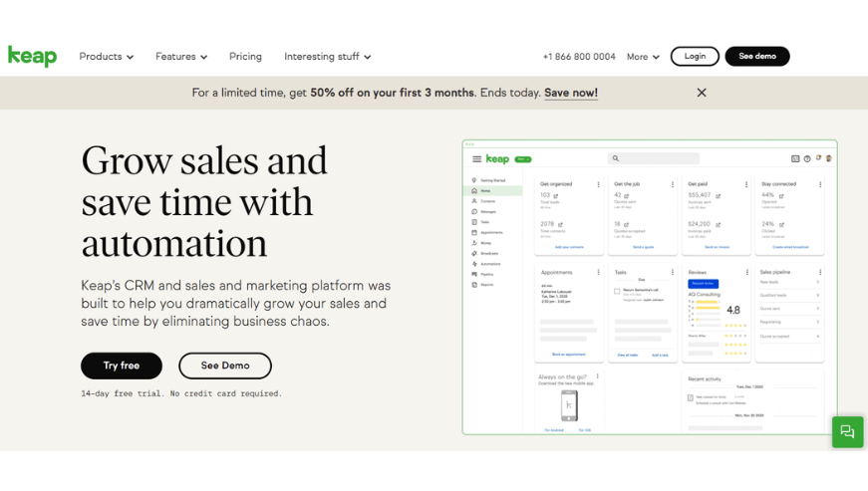Click Send a quote link in dashboard
Image resolution: width=868 pixels, height=491 pixels.
pyautogui.click(x=643, y=247)
